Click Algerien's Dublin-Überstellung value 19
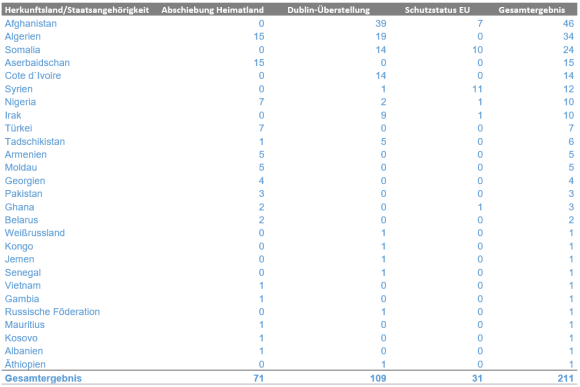The width and height of the screenshot is (580, 387). coord(381,37)
